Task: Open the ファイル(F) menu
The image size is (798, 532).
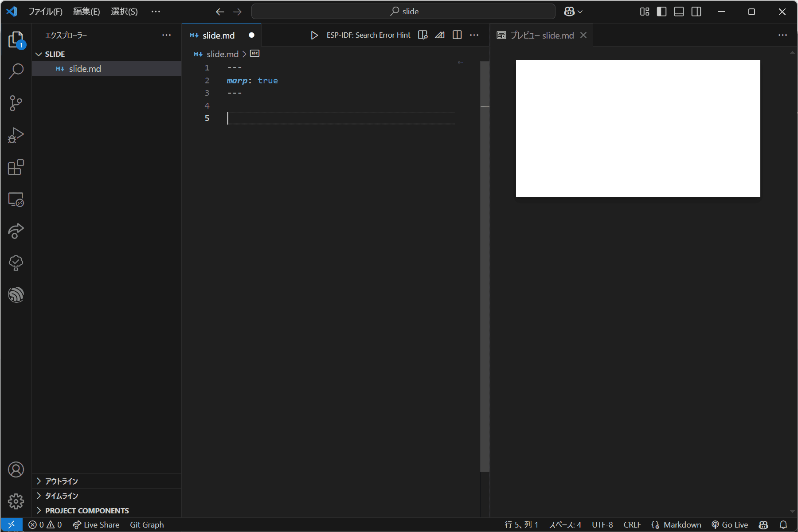Action: 45,12
